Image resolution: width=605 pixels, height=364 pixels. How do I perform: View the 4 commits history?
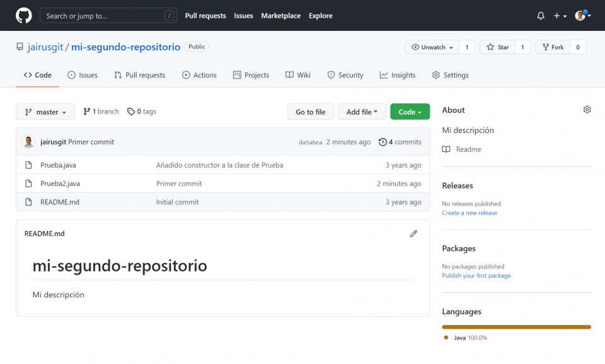tap(400, 142)
